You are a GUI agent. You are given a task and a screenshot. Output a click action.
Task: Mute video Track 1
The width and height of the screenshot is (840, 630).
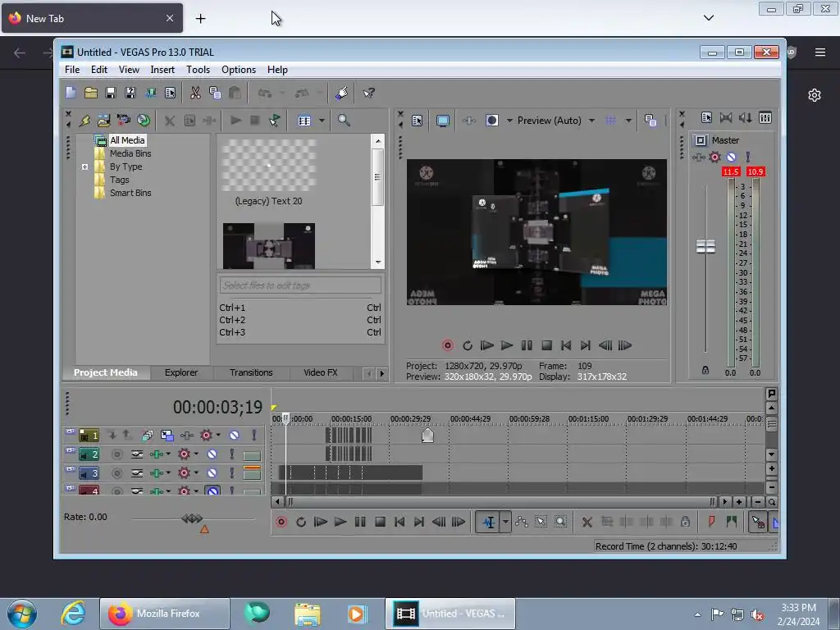[x=234, y=435]
